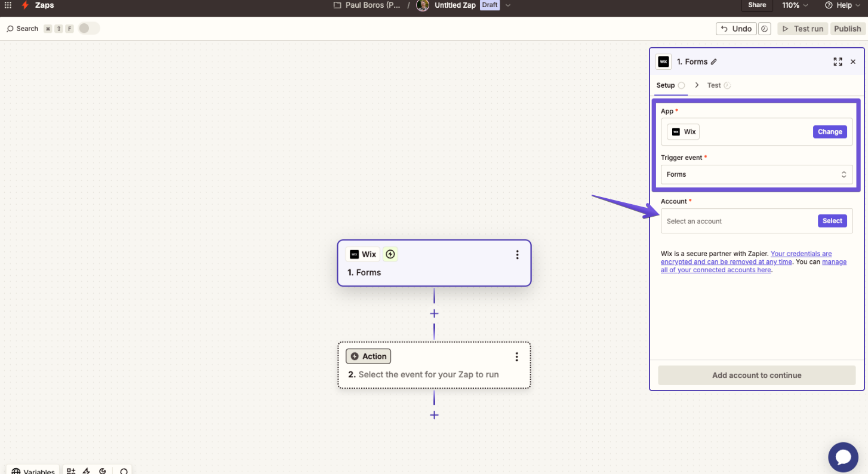Add a step below the Action card
868x474 pixels.
coord(434,415)
